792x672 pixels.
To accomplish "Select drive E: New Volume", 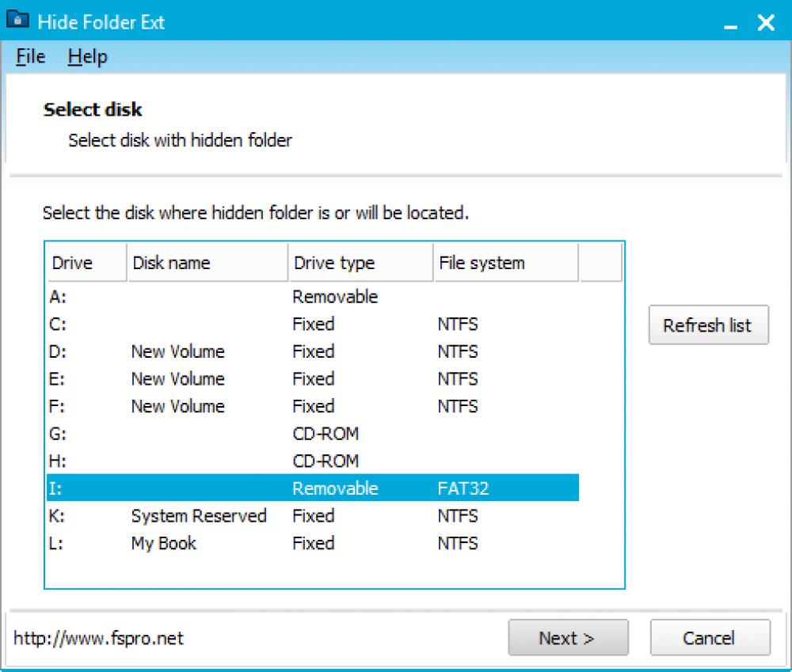I will [x=238, y=378].
